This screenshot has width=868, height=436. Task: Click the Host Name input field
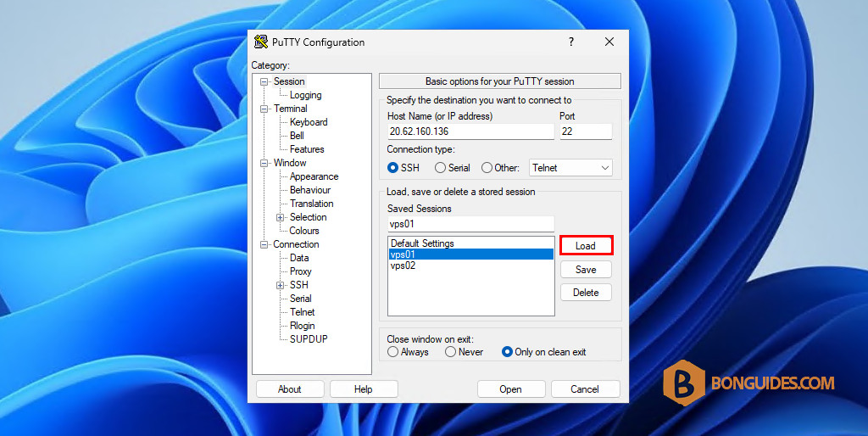pyautogui.click(x=470, y=131)
